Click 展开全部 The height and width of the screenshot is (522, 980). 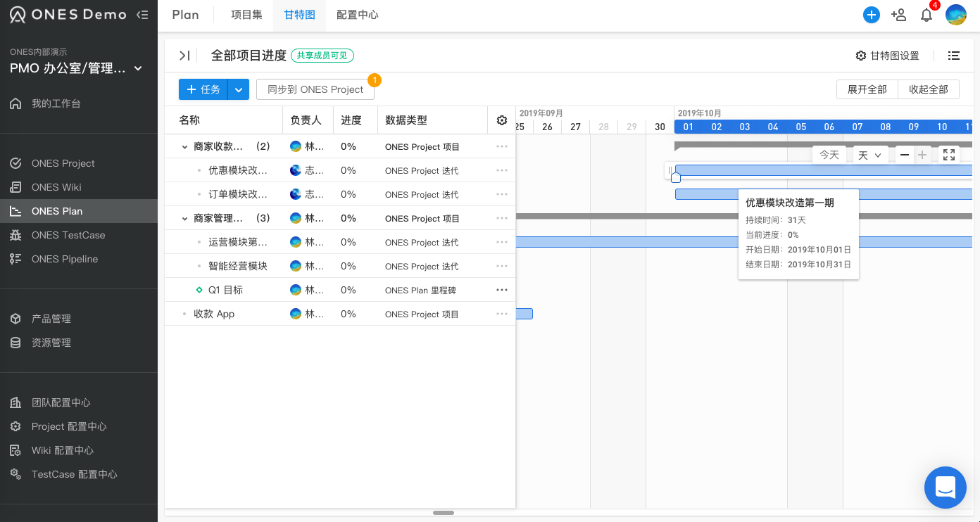tap(867, 89)
